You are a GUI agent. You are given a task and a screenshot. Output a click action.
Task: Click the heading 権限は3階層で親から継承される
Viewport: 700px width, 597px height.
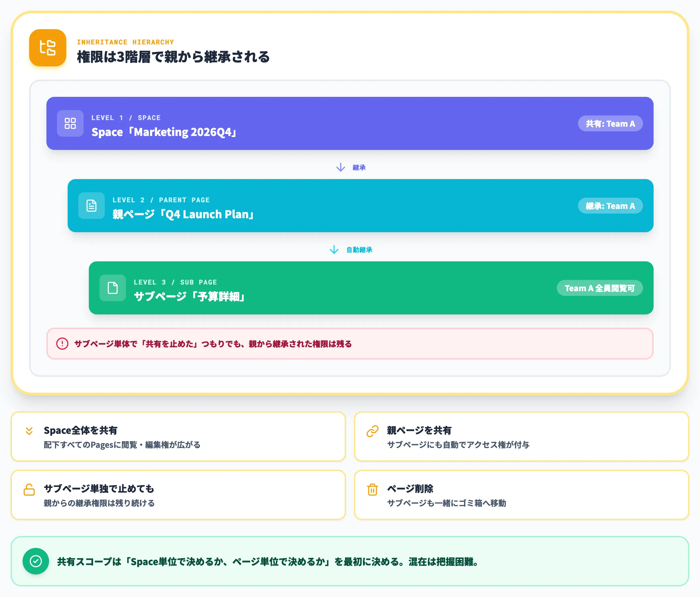point(173,56)
